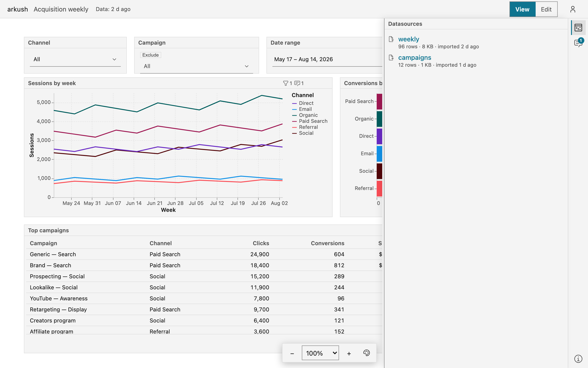Screen dimensions: 588x368
Task: Select the Brand — Search campaign row
Action: (204, 265)
